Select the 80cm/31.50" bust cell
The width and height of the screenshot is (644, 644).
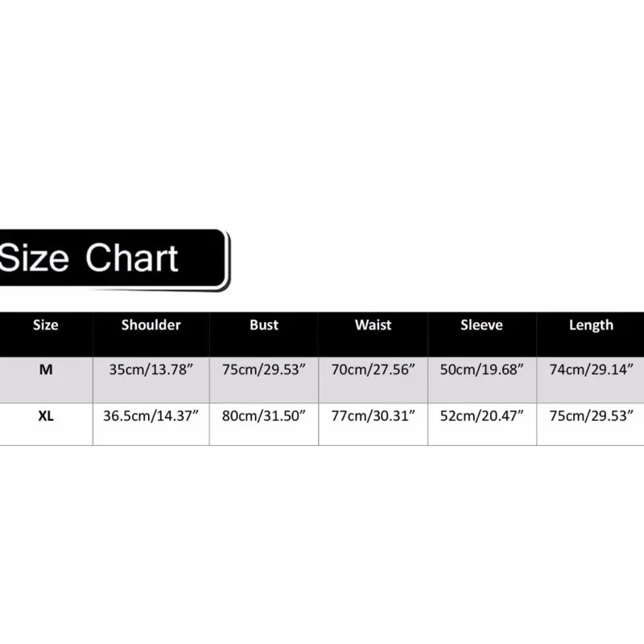(x=264, y=416)
